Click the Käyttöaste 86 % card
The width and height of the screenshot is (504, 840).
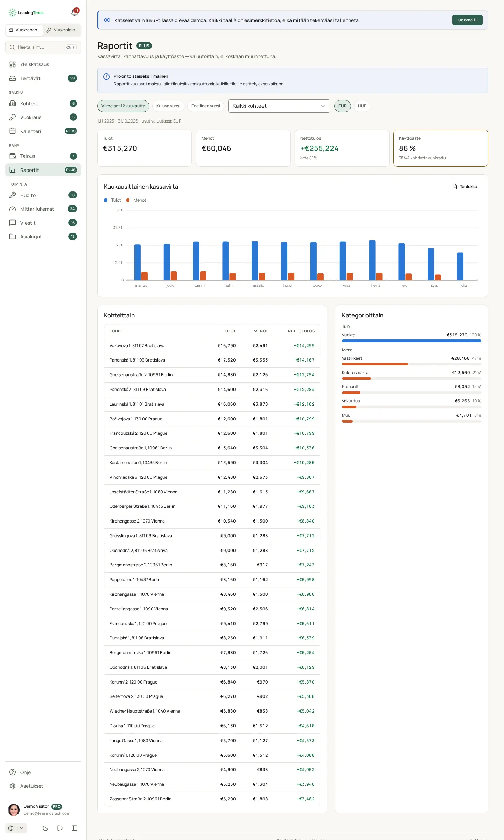coord(441,148)
